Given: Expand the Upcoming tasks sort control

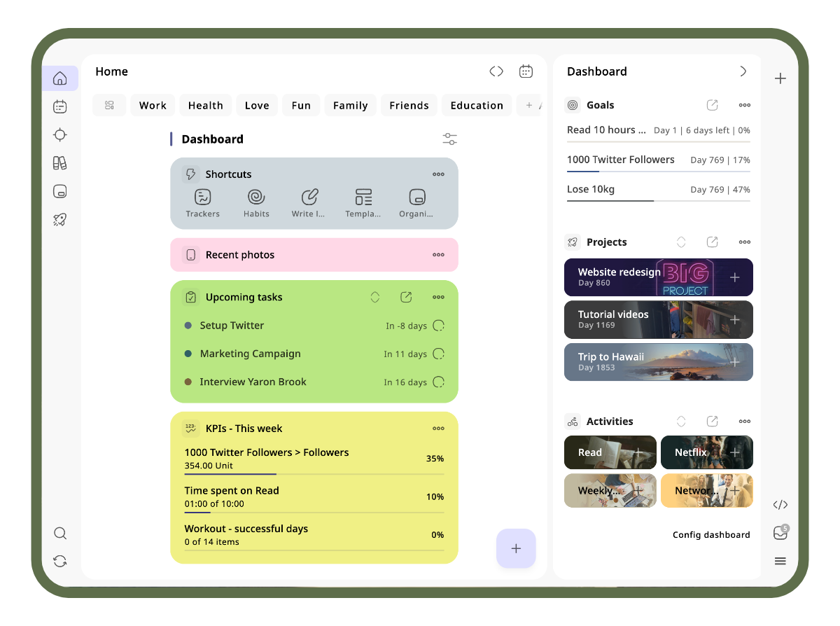Looking at the screenshot, I should [374, 297].
